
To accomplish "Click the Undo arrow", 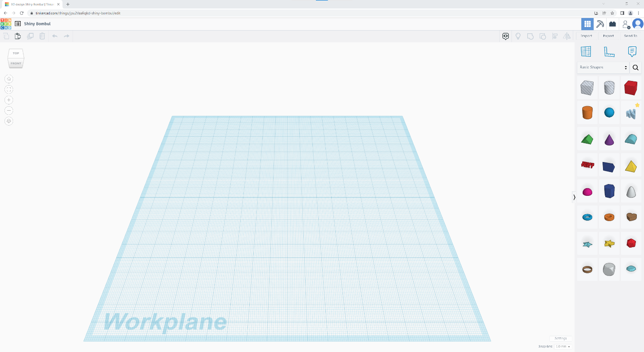I will point(54,36).
